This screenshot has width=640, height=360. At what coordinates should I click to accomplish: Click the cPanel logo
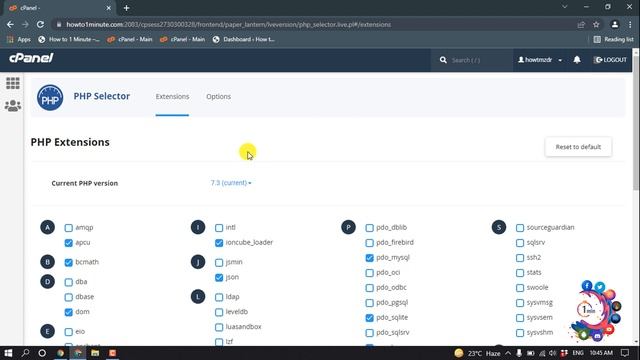(31, 58)
